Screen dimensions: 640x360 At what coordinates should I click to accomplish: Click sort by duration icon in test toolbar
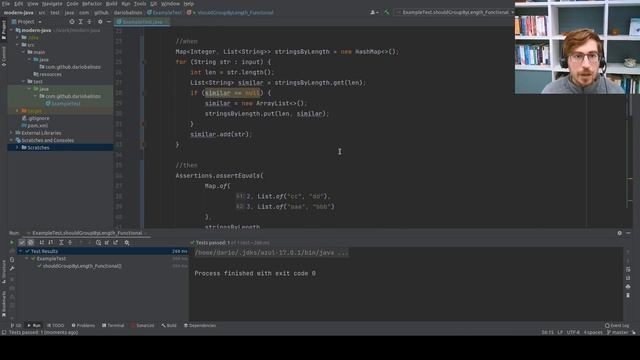click(x=51, y=242)
